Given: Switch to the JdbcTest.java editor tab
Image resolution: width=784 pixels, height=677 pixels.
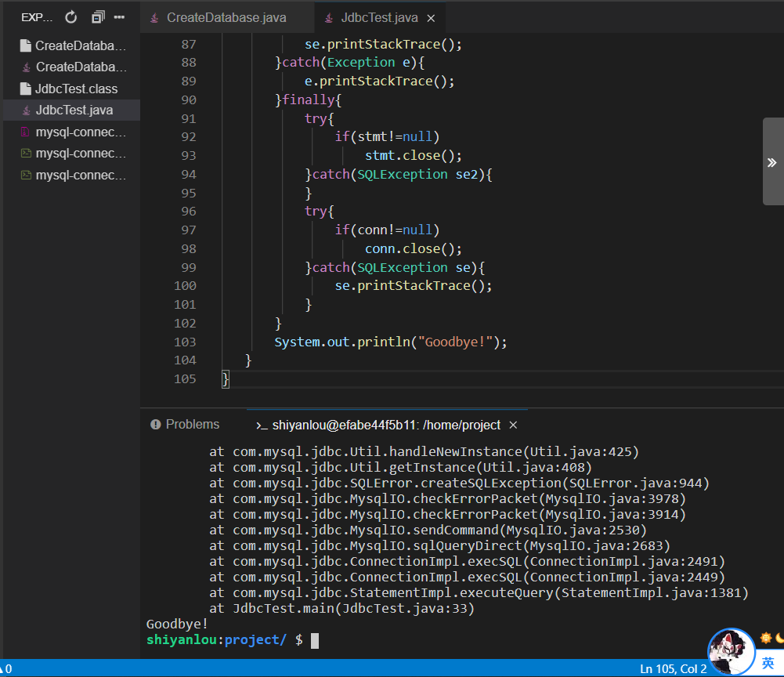Looking at the screenshot, I should coord(380,18).
